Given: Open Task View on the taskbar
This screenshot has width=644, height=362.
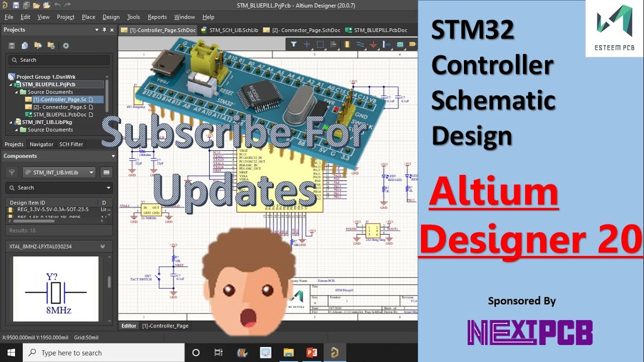Looking at the screenshot, I should tap(218, 352).
